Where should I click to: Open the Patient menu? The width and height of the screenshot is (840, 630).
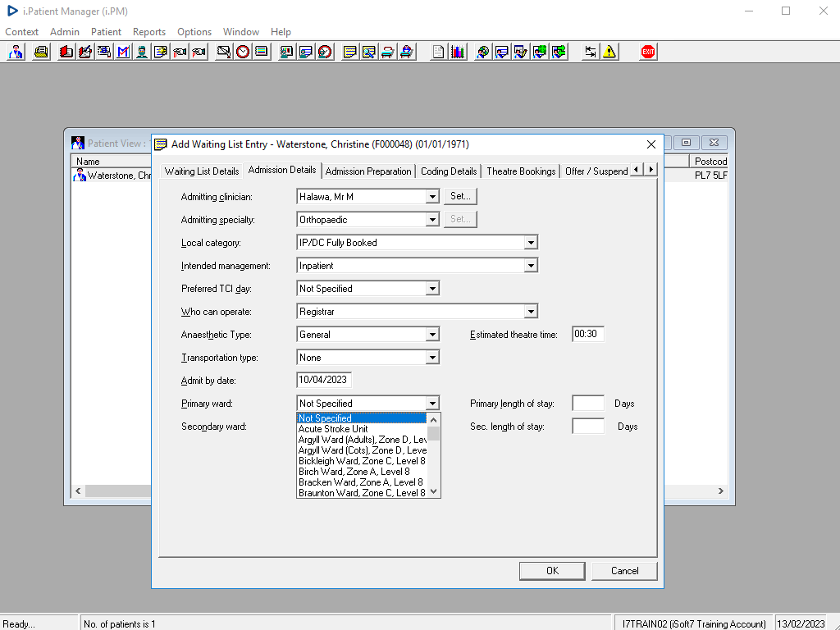(106, 32)
